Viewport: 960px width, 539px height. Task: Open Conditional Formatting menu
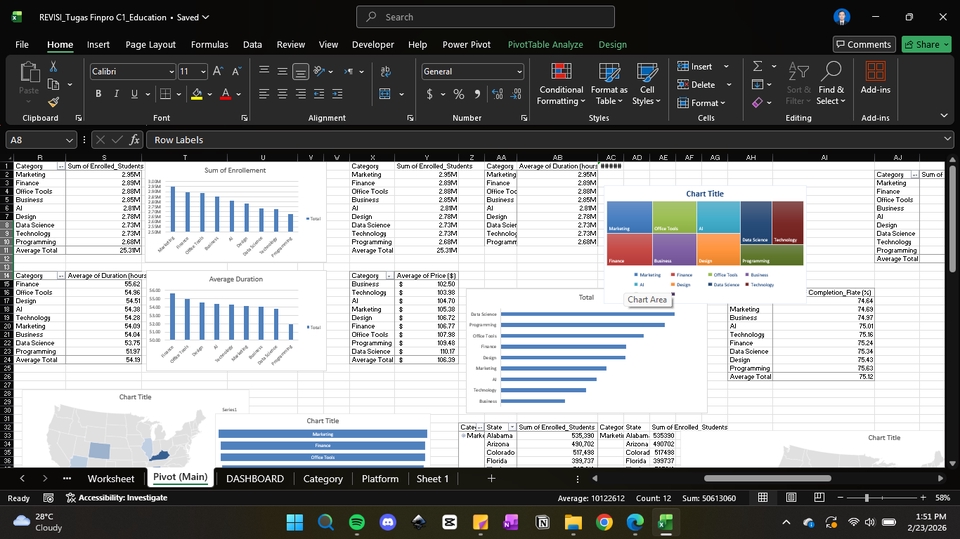pyautogui.click(x=561, y=84)
